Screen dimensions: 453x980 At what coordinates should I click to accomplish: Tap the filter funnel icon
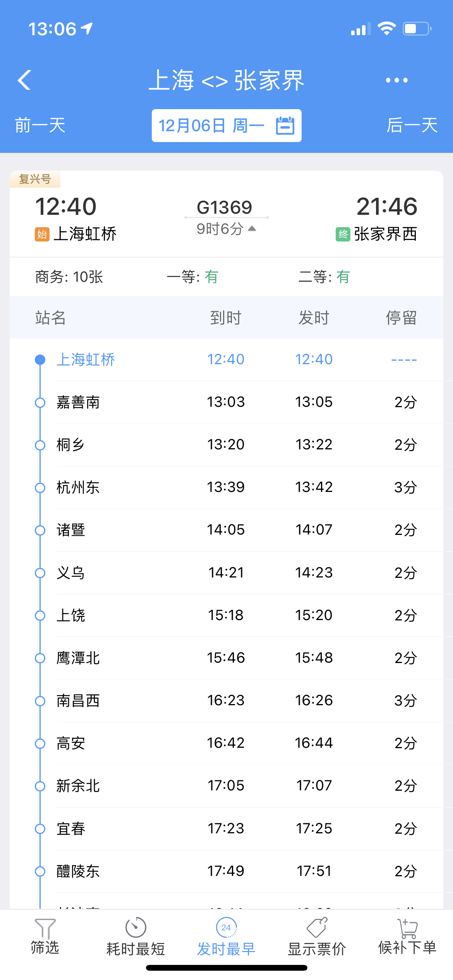[x=45, y=928]
